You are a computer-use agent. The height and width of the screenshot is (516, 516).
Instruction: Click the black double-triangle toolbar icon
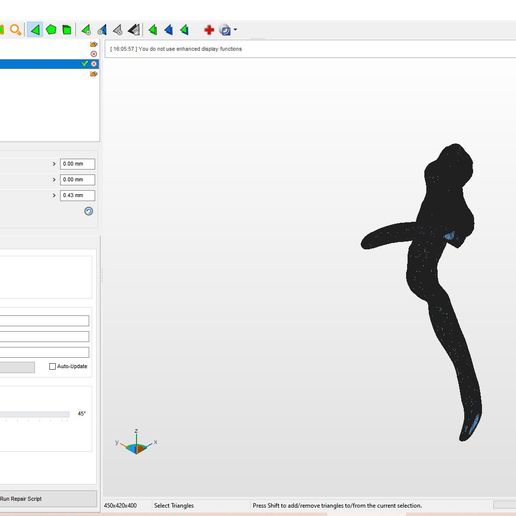(134, 30)
